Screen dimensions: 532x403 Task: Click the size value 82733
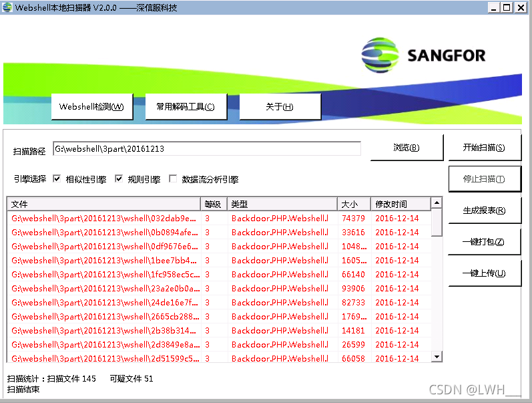tap(353, 303)
